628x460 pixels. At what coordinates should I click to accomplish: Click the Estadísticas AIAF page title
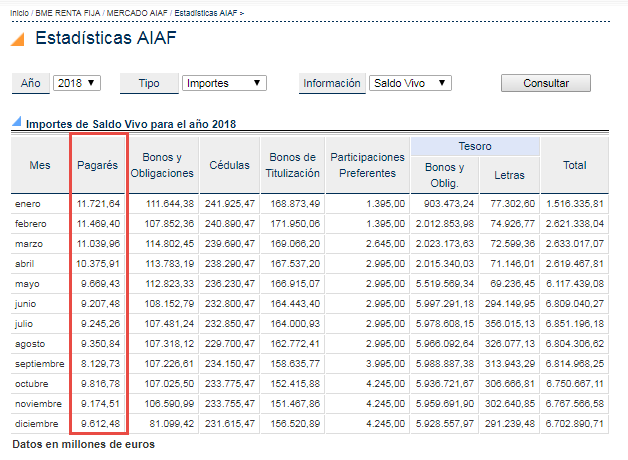(x=106, y=38)
